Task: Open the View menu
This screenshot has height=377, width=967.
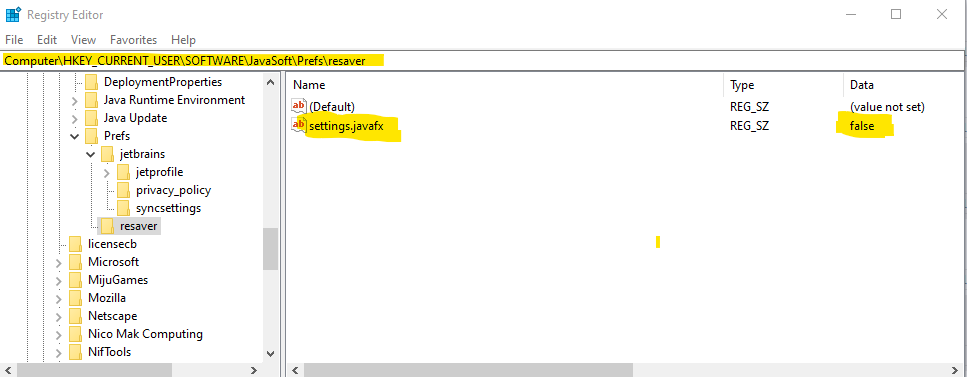Action: 83,39
